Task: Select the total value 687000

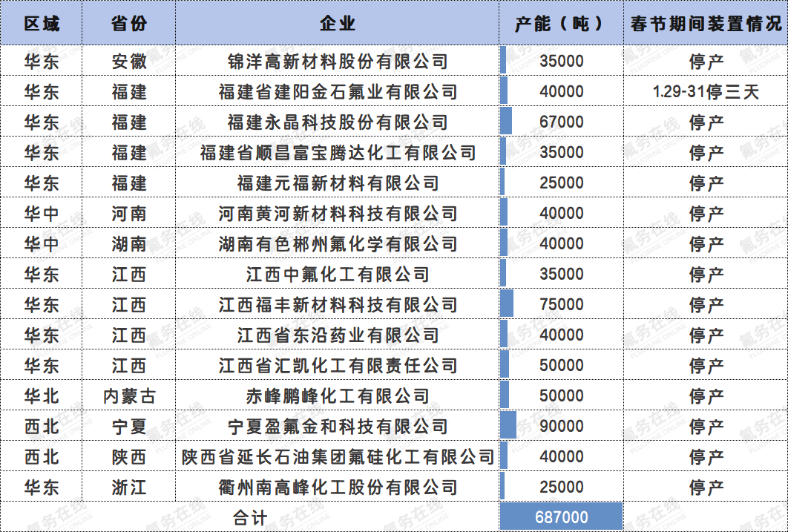Action: click(x=562, y=517)
